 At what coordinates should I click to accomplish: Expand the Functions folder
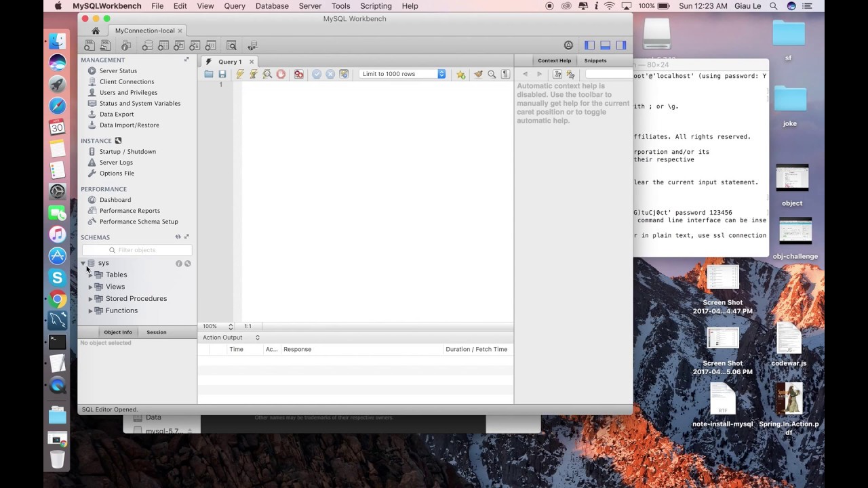coord(91,310)
